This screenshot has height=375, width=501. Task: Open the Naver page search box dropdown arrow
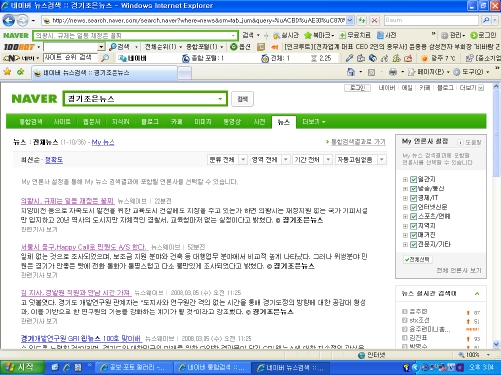click(220, 99)
